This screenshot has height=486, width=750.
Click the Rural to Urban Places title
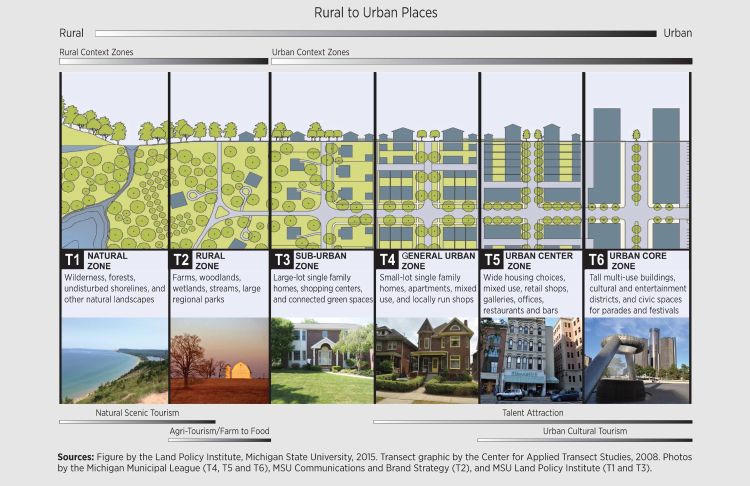375,13
